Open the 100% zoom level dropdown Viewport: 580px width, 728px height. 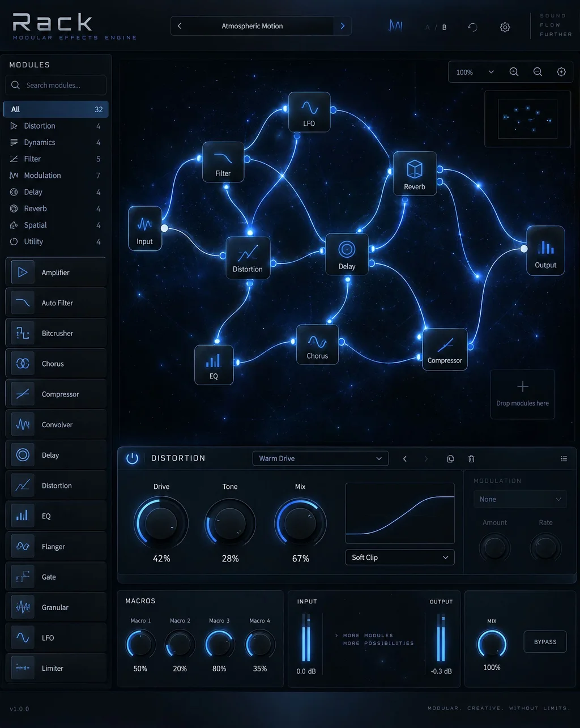tap(475, 72)
